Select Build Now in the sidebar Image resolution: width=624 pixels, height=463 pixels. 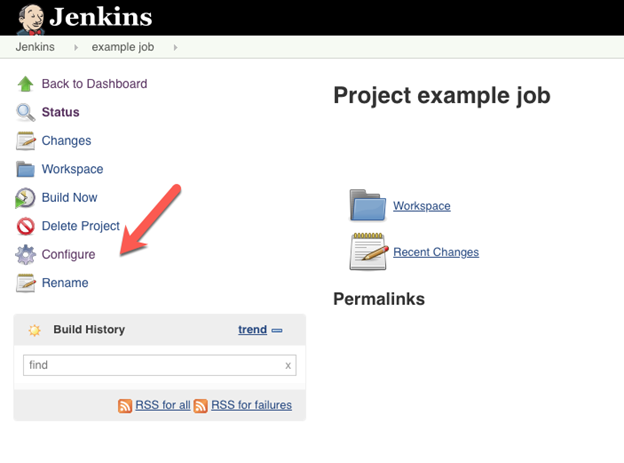69,198
